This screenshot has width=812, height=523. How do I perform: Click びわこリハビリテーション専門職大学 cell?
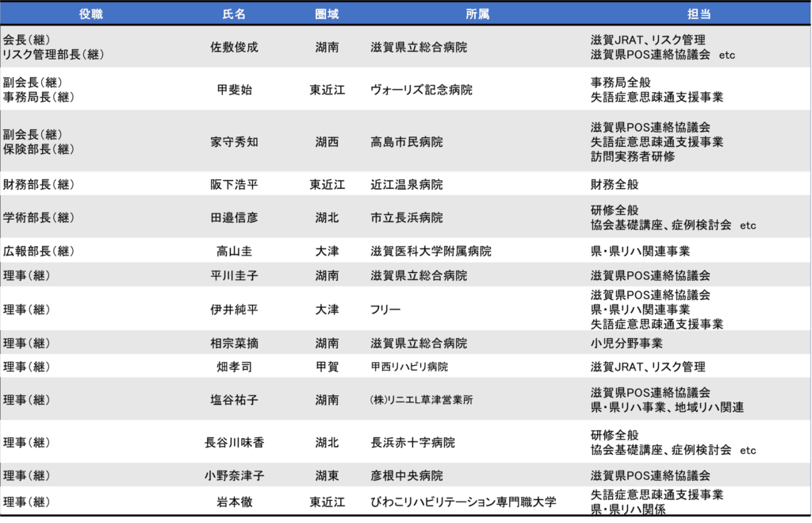tap(463, 502)
